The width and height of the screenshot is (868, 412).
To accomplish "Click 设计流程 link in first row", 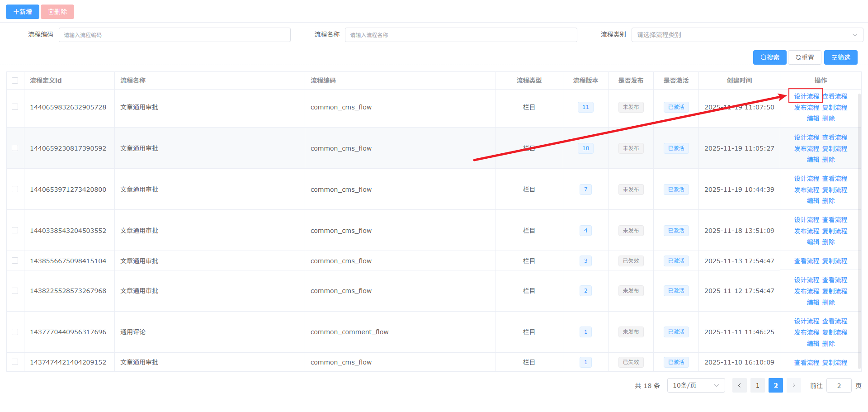I will pos(807,96).
